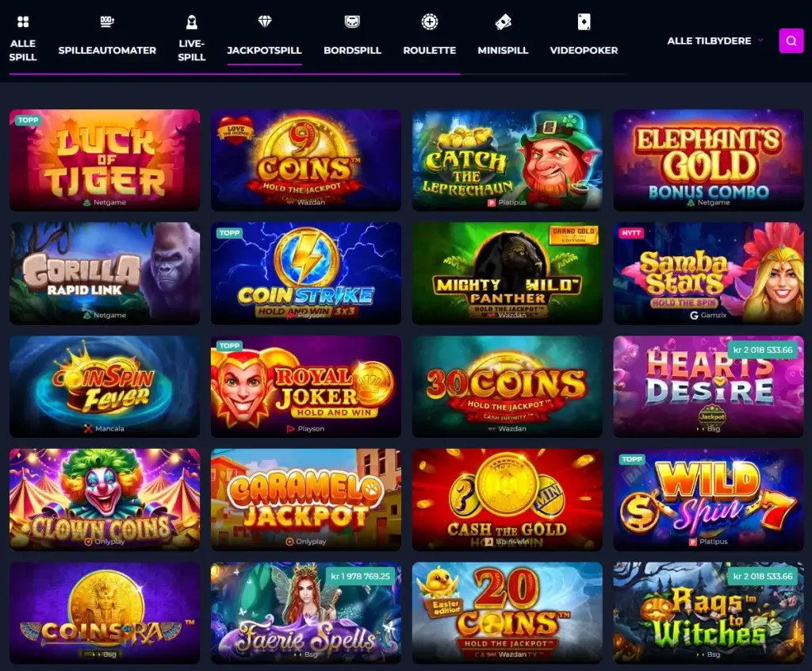812x671 pixels.
Task: Click the Bordspill table icon
Action: click(352, 21)
